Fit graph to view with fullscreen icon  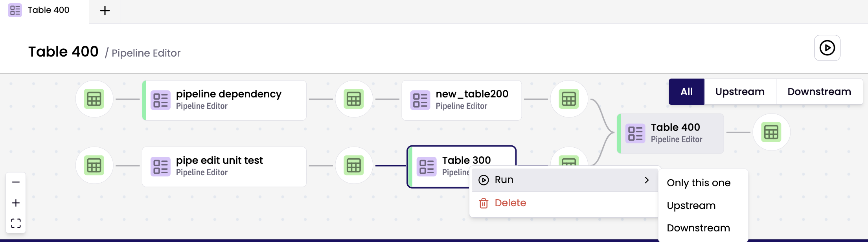[16, 223]
